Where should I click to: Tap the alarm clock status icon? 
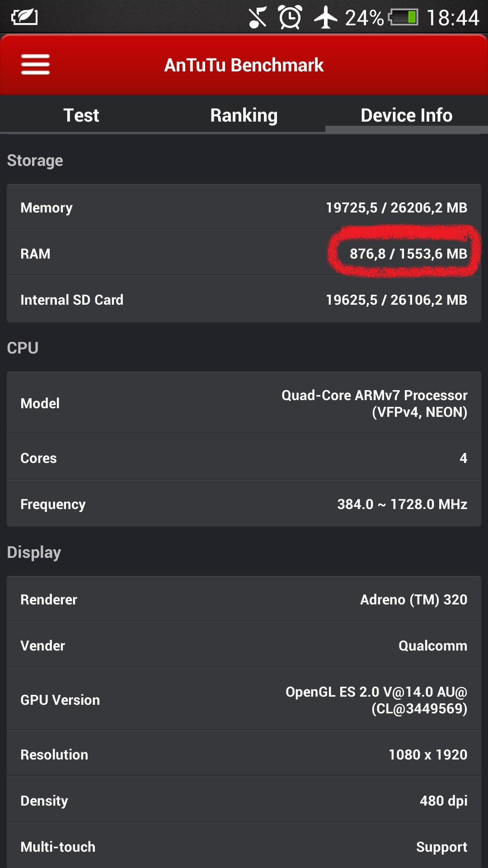click(x=290, y=18)
